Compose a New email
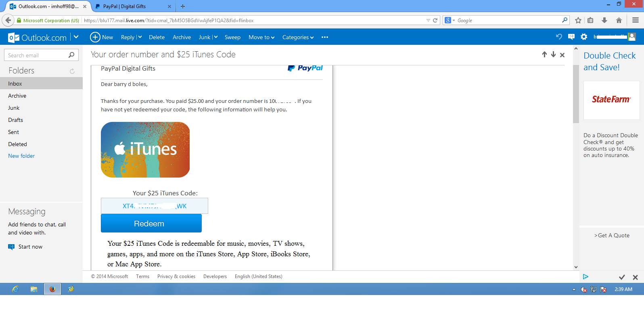Screen dimensions: 644x316 coord(101,37)
